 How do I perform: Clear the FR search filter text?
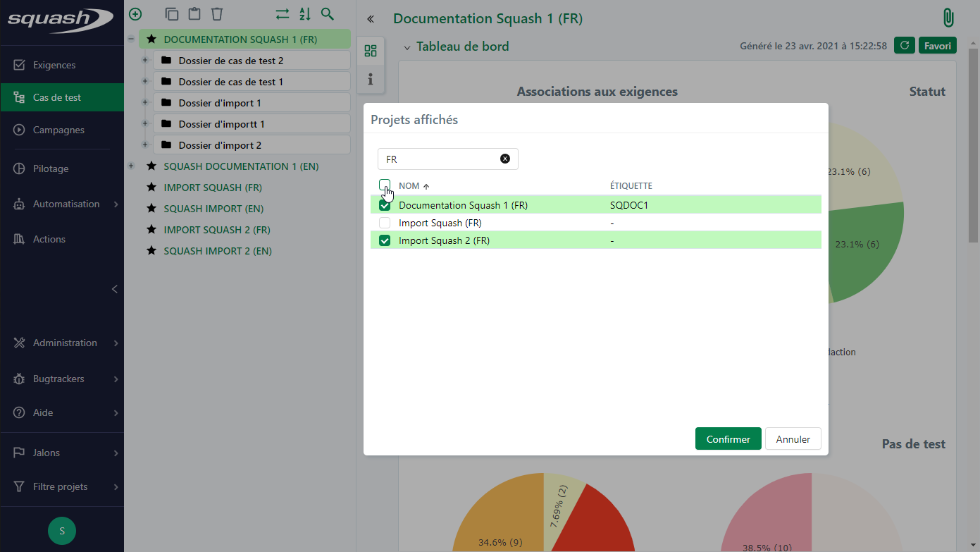click(504, 159)
